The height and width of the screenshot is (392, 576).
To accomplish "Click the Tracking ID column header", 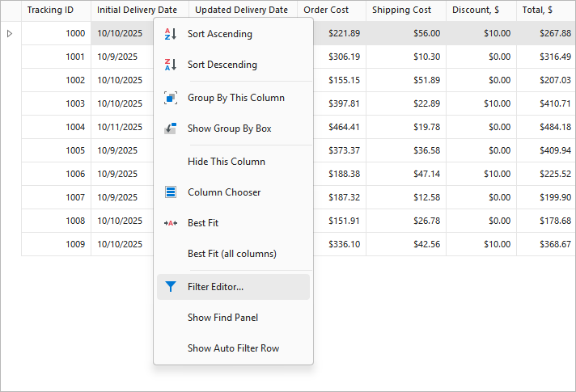I will tap(56, 11).
